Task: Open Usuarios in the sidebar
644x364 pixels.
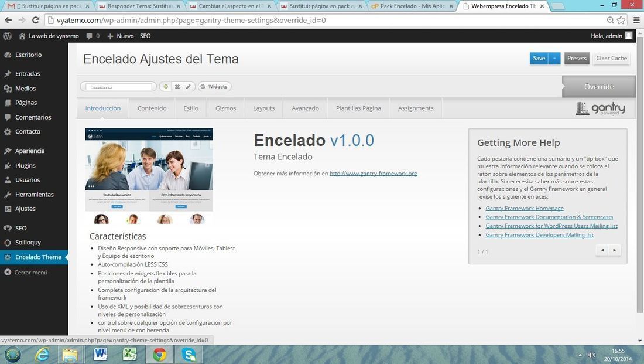Action: pos(28,180)
